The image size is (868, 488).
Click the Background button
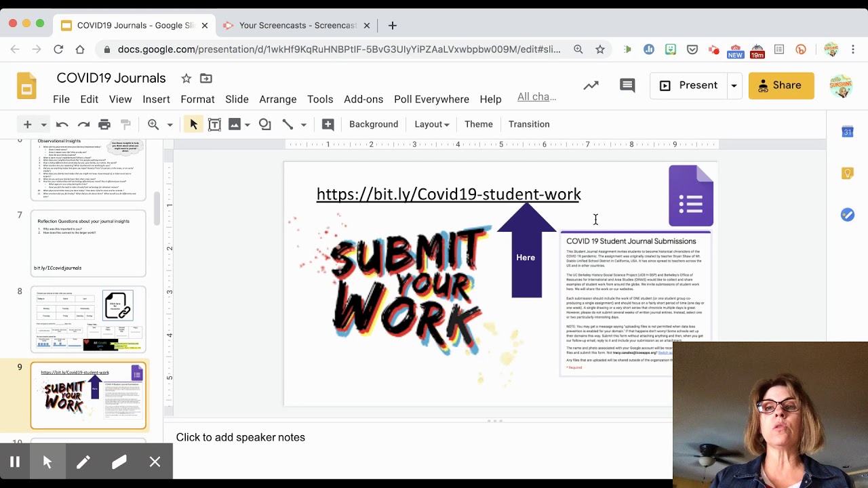coord(374,124)
